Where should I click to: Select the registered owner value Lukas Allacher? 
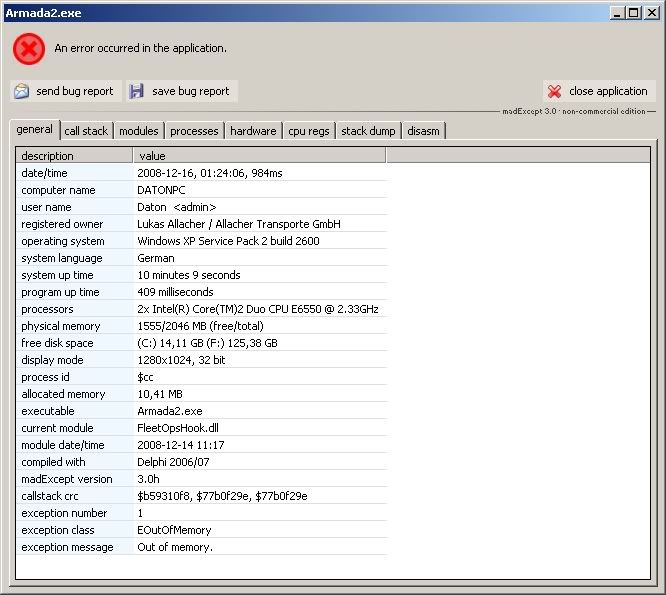[x=239, y=224]
